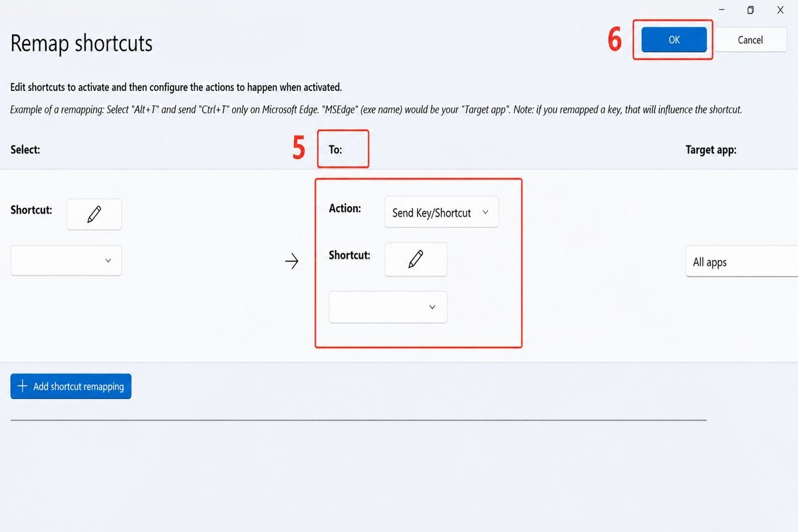Screen dimensions: 798x532
Task: Click the red number 5 annotation
Action: 299,149
